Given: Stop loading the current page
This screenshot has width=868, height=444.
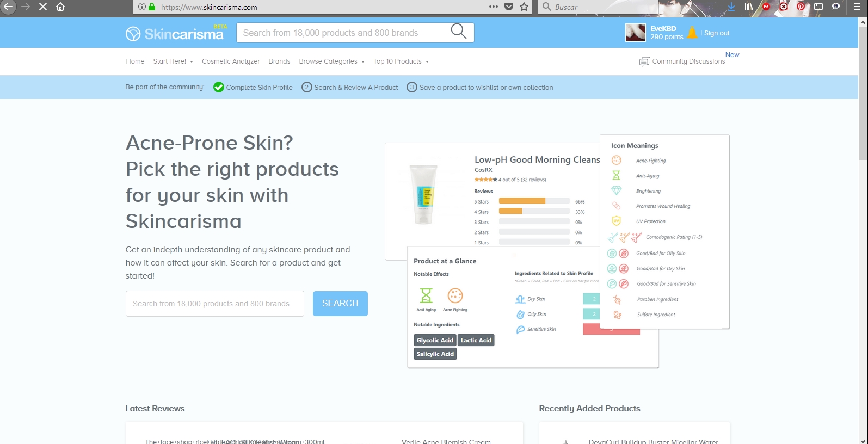Looking at the screenshot, I should click(43, 7).
